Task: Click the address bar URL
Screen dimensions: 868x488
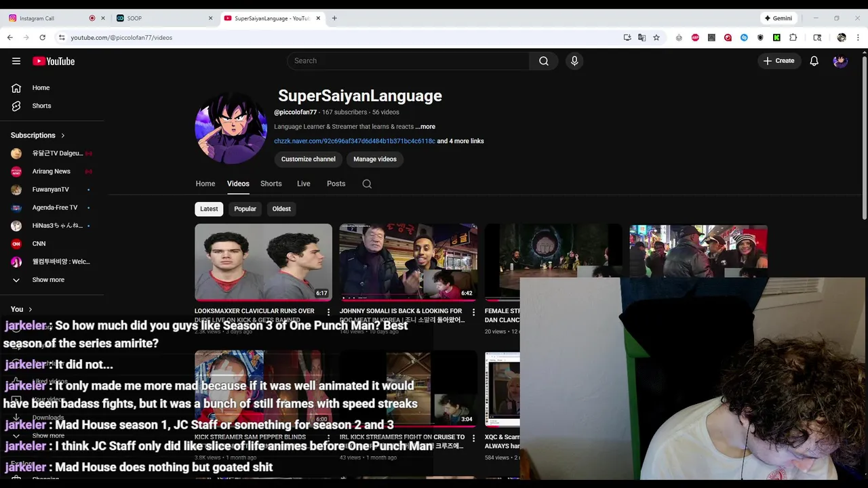Action: point(121,37)
